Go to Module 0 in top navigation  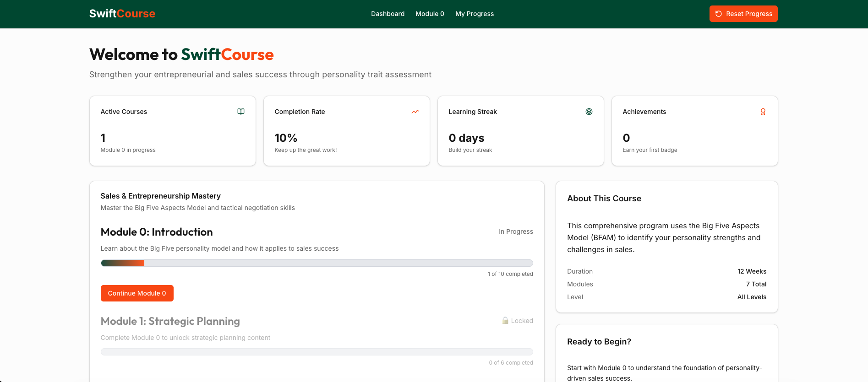[430, 14]
